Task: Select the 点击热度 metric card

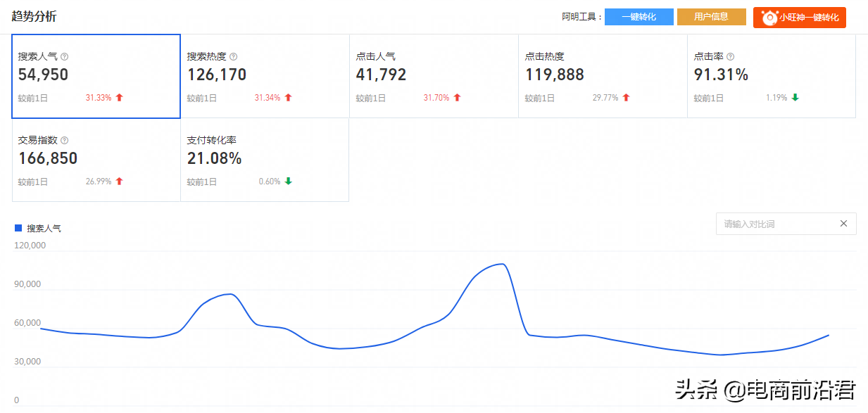Action: 603,76
